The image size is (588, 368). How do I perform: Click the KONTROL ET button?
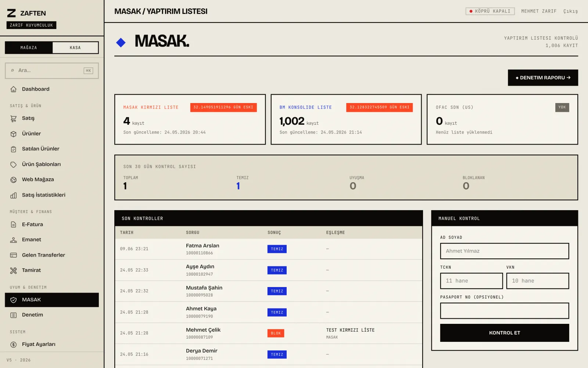(505, 333)
